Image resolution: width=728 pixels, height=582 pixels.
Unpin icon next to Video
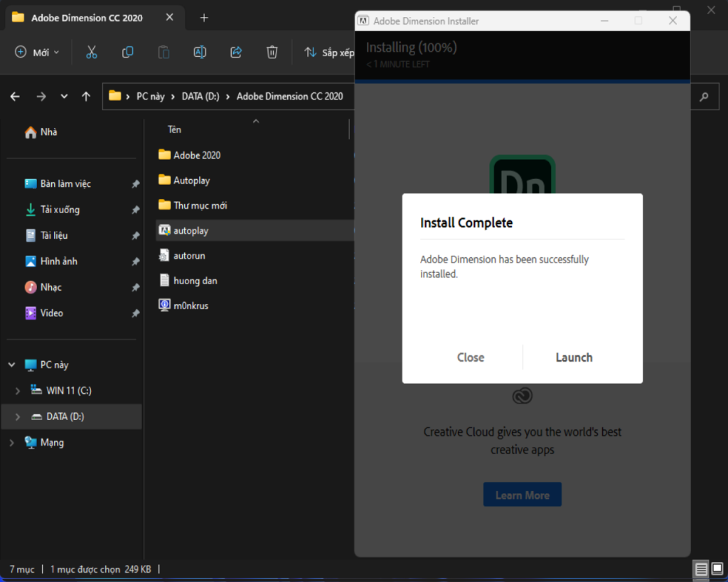click(136, 314)
